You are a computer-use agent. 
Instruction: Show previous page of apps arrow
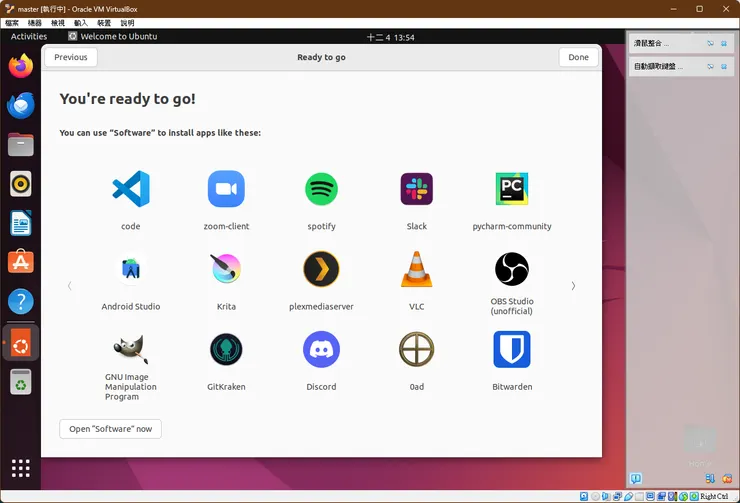click(69, 286)
